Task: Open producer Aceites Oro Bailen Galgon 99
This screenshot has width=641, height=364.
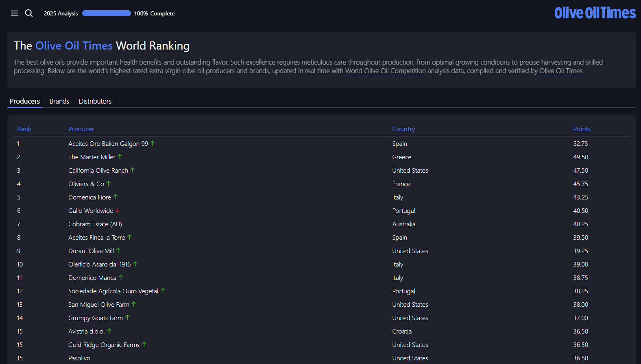Action: click(108, 144)
